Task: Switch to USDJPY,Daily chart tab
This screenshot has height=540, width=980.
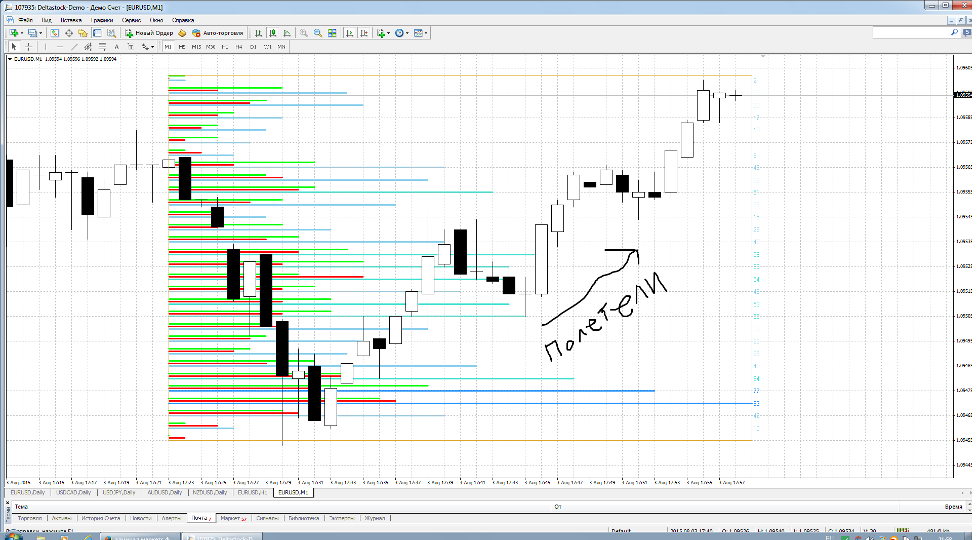Action: tap(119, 492)
